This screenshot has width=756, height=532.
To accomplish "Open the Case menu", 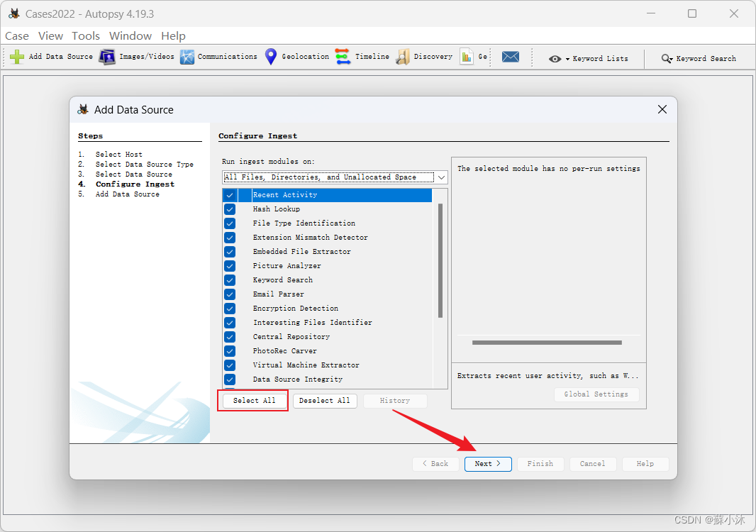I will coord(17,35).
